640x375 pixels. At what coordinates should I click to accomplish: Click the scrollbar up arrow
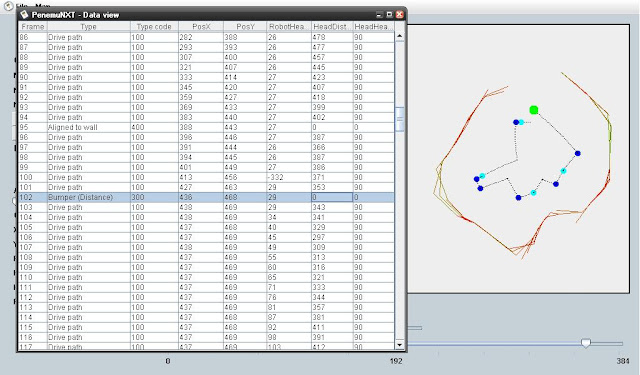(400, 36)
